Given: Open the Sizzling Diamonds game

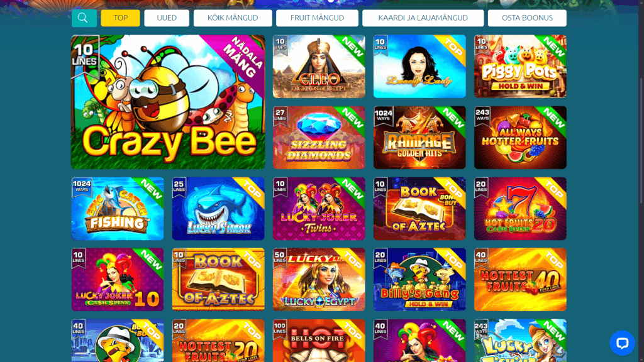Looking at the screenshot, I should click(319, 138).
